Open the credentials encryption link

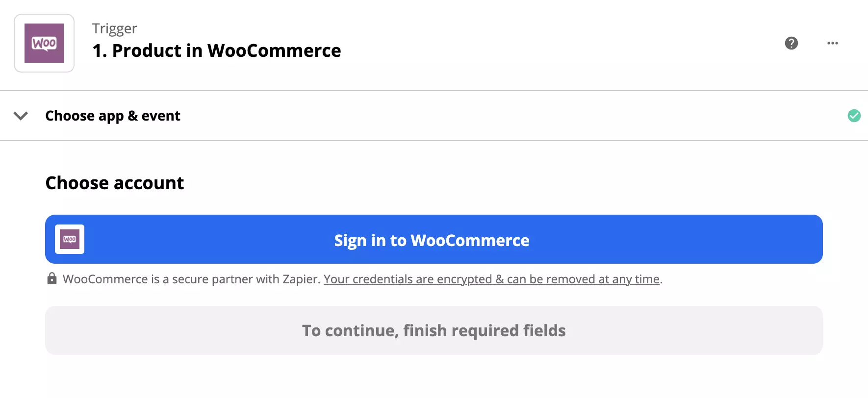tap(491, 279)
